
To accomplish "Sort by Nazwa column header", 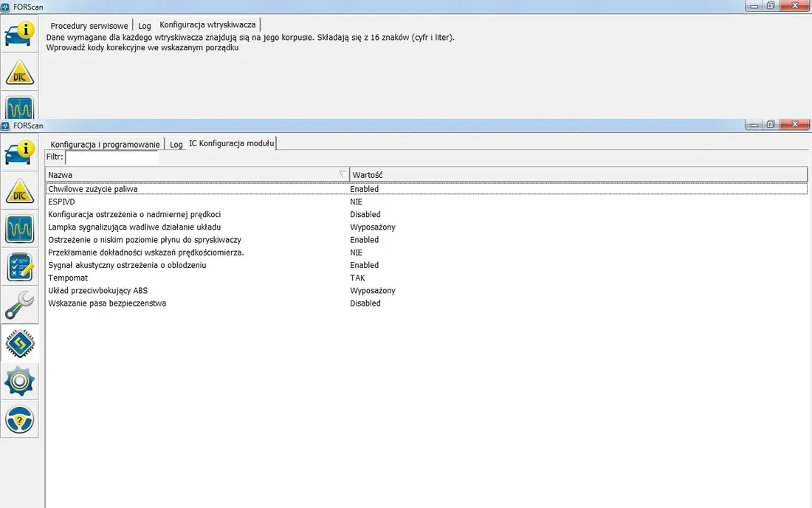I will click(x=197, y=174).
